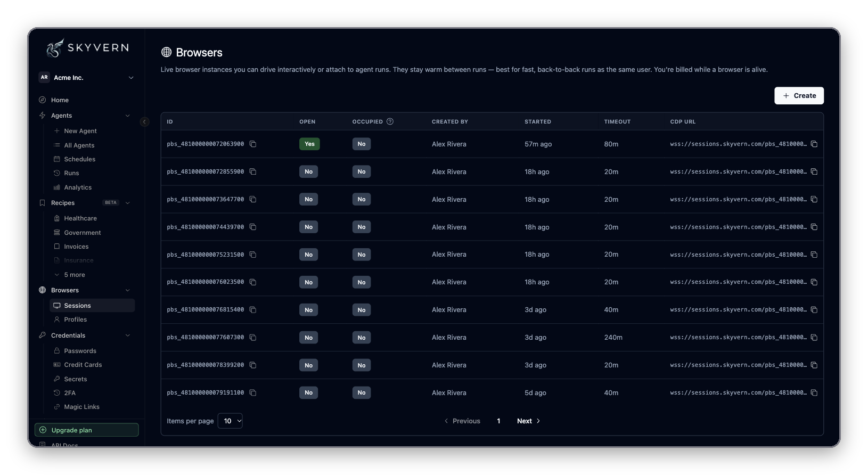This screenshot has height=475, width=868.
Task: Copy ID pbs_481000000076815400
Action: (x=253, y=309)
